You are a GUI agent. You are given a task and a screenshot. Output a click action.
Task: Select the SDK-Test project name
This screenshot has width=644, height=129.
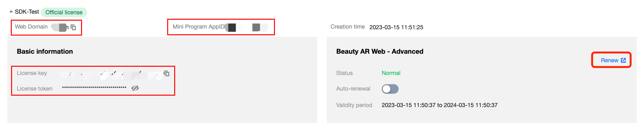pyautogui.click(x=27, y=12)
